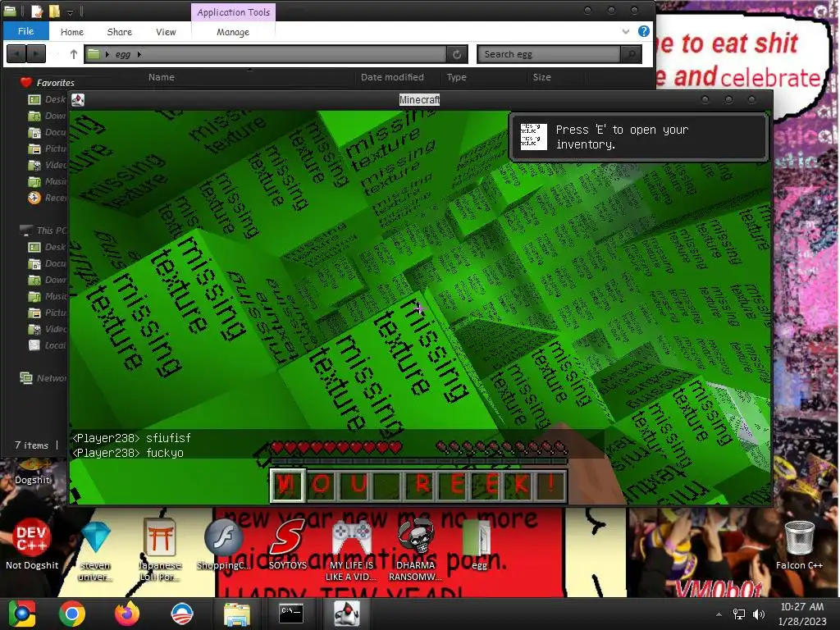Sort by the Size column header
840x630 pixels.
coord(541,77)
